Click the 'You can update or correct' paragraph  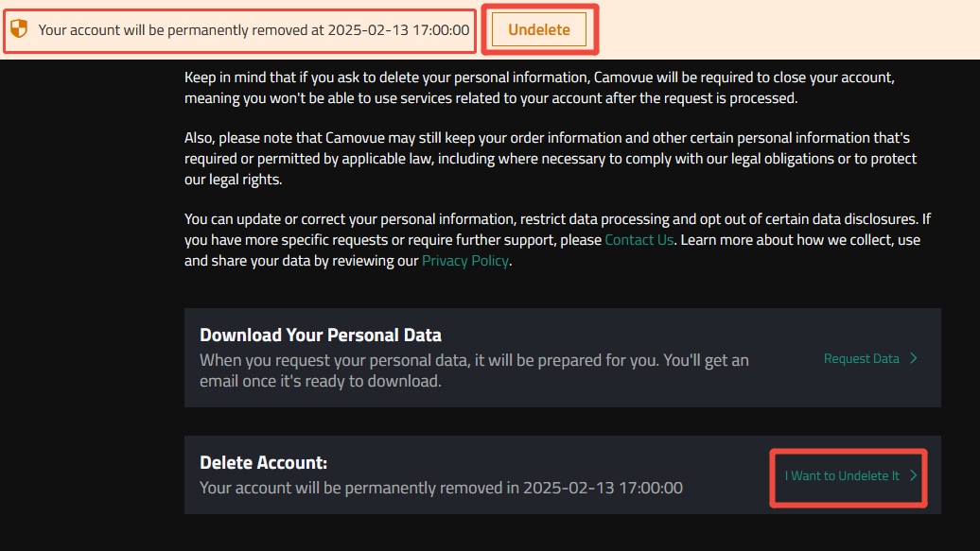pyautogui.click(x=557, y=240)
